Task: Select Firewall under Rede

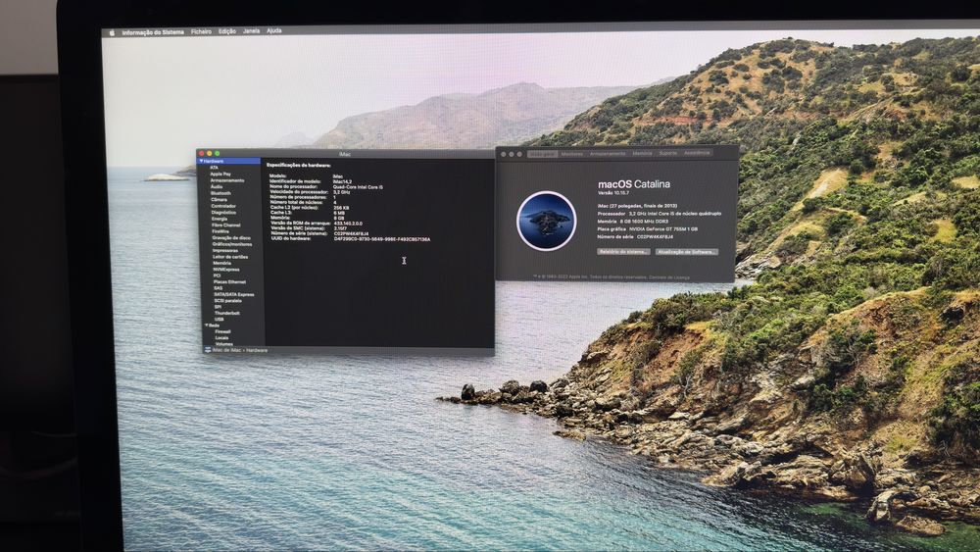Action: (x=222, y=332)
